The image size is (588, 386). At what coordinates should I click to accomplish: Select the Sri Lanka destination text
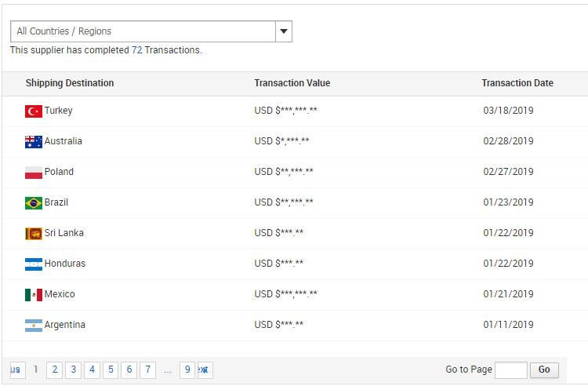[x=64, y=233]
